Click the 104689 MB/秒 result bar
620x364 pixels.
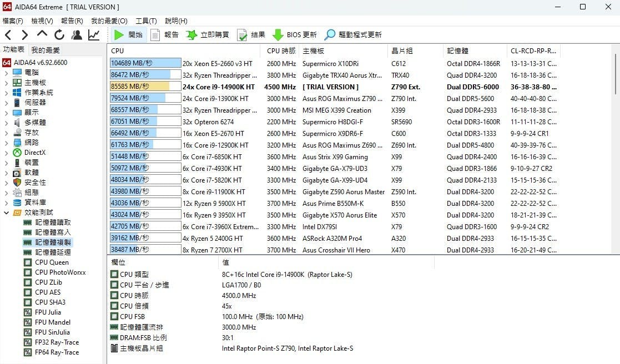click(145, 63)
